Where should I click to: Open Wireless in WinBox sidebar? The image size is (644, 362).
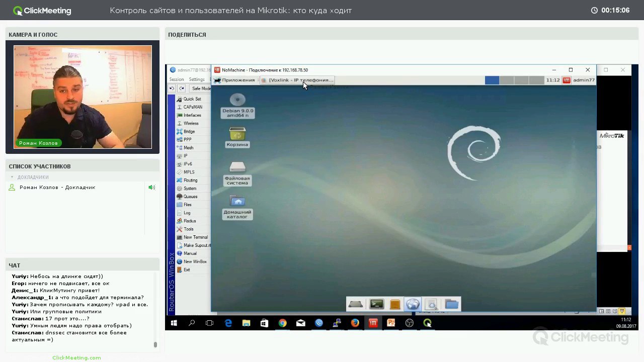click(188, 123)
